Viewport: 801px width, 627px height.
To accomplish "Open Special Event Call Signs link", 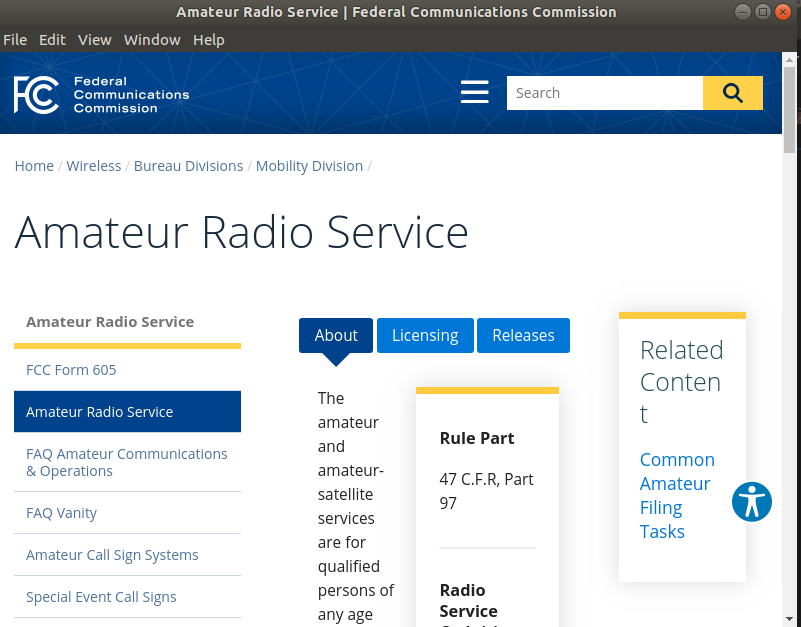I will [x=101, y=597].
